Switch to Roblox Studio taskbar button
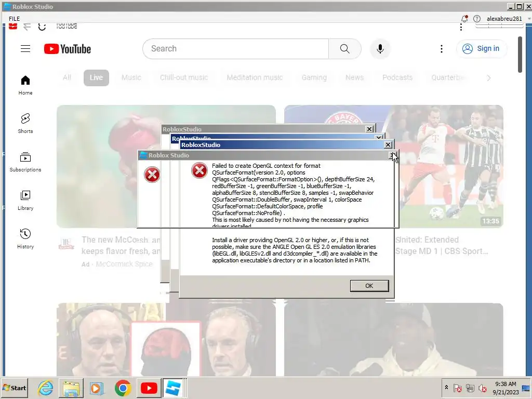The image size is (532, 399). (x=173, y=388)
